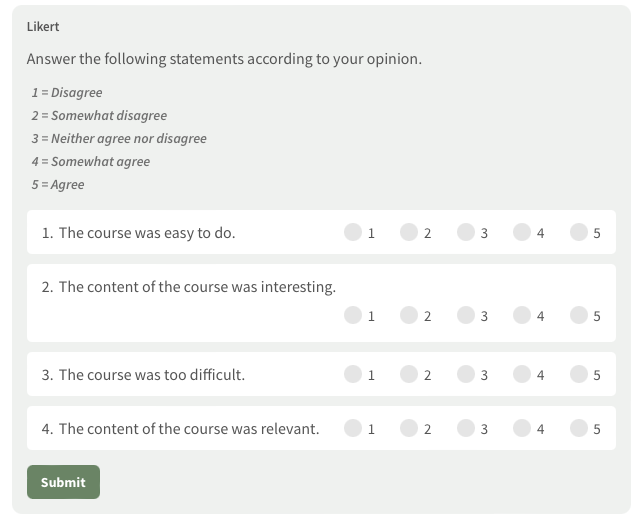
Task: Select 2 for 'course was easy to do'
Action: (x=409, y=232)
